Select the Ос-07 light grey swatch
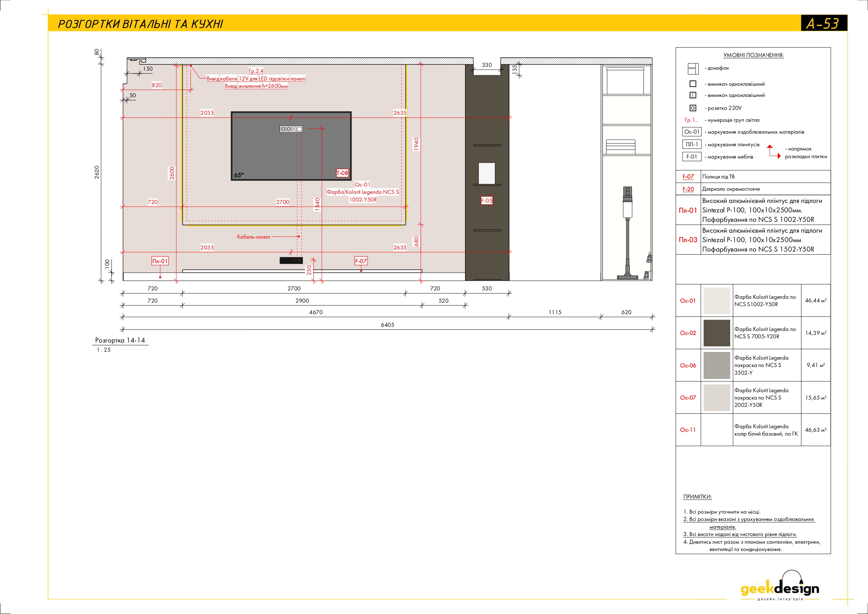Image resolution: width=868 pixels, height=614 pixels. tap(717, 397)
